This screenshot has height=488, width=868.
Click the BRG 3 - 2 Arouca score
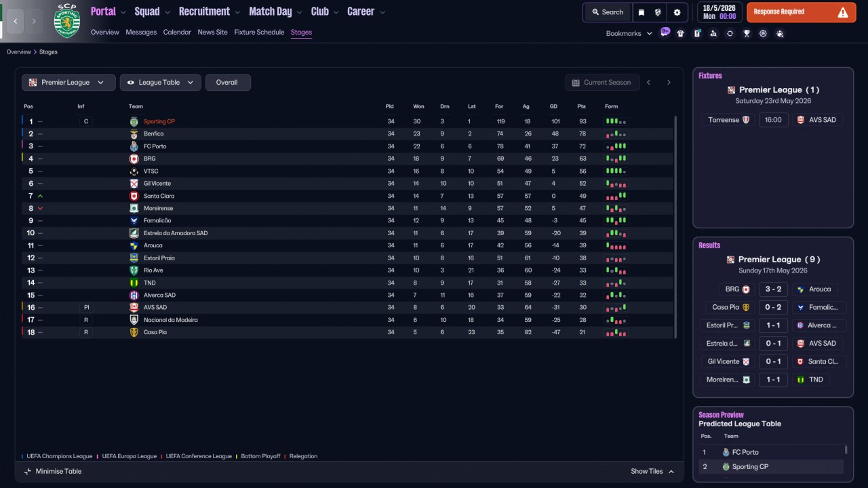point(773,289)
